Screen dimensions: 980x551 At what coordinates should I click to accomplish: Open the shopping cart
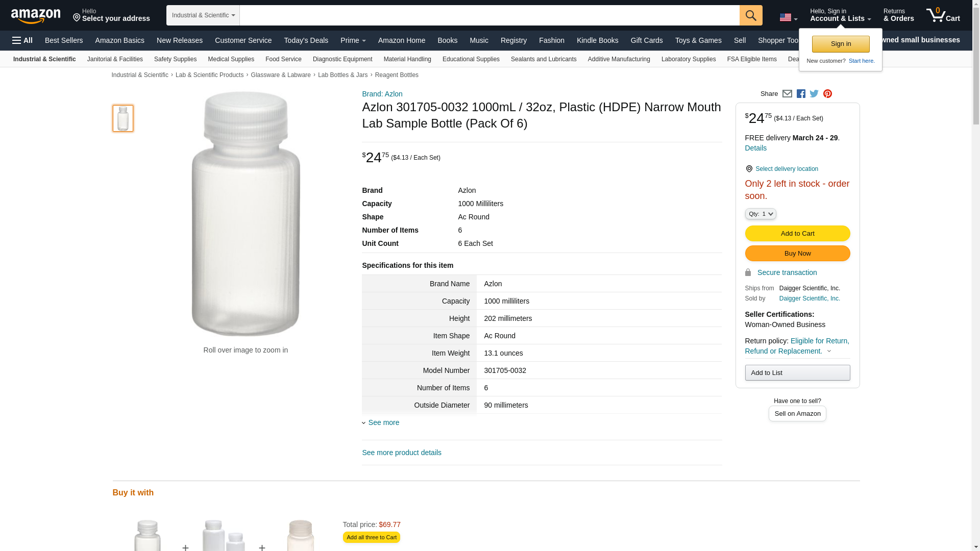[x=943, y=15]
